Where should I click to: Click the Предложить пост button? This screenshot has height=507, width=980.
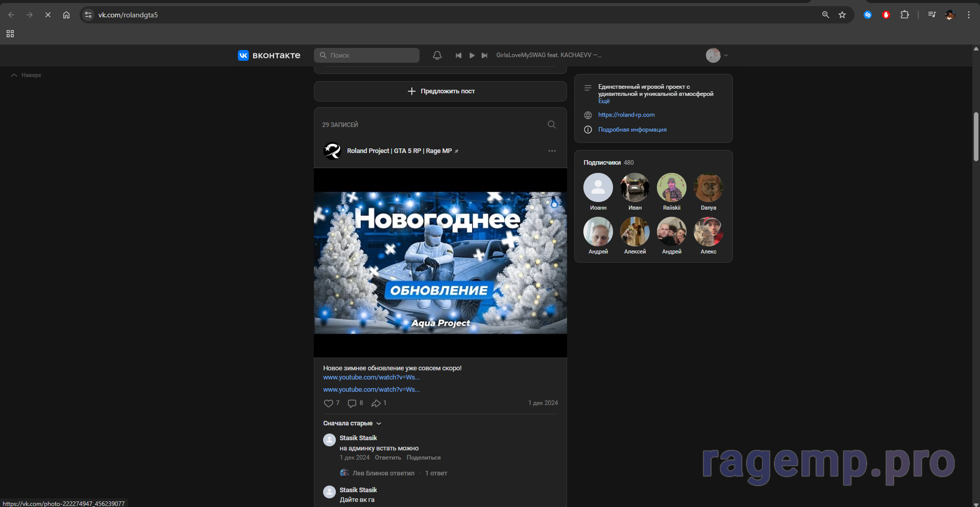click(x=440, y=91)
